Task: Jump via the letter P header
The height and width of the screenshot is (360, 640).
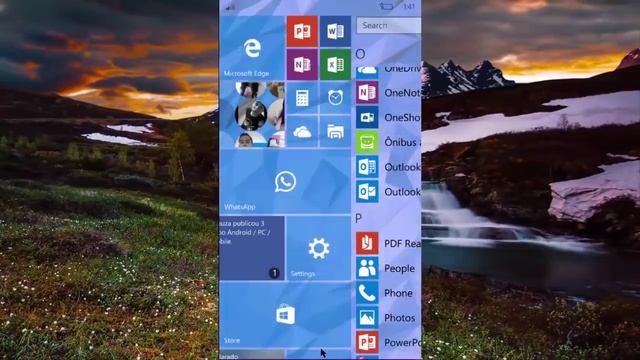Action: pos(359,218)
